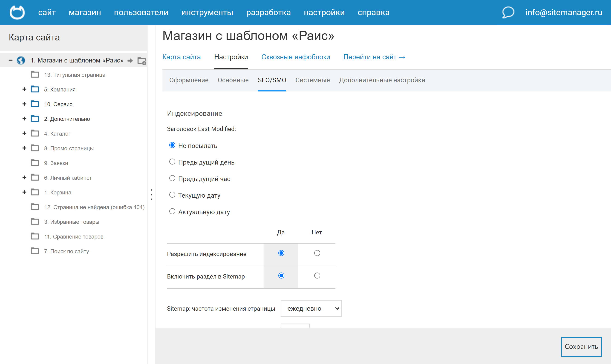
Task: Click the folder icon beside «3. Избранные товары»
Action: pos(35,221)
